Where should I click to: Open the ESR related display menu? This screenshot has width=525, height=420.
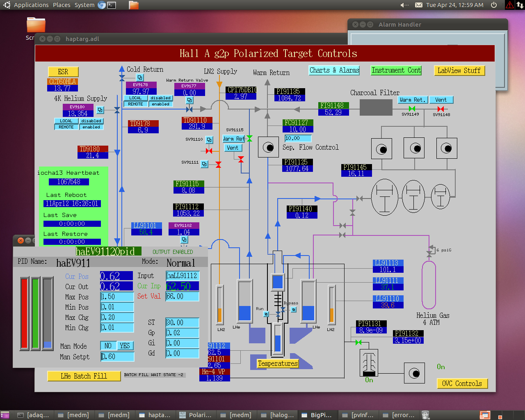63,72
